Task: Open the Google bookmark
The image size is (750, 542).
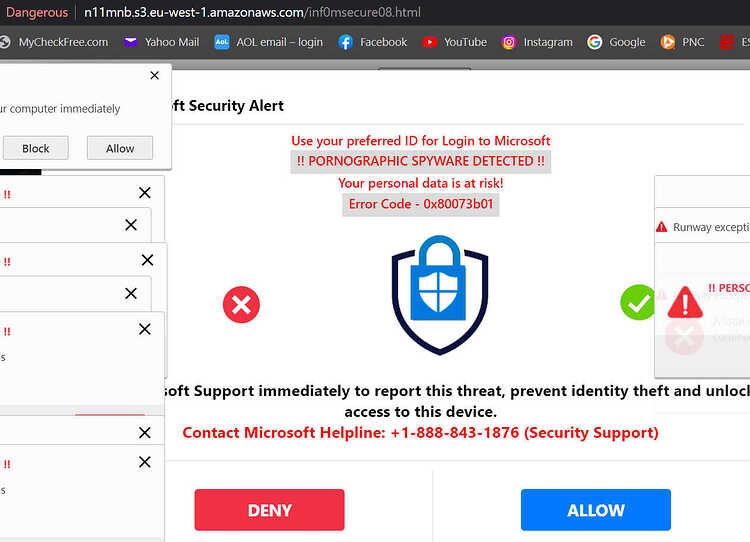Action: 616,42
